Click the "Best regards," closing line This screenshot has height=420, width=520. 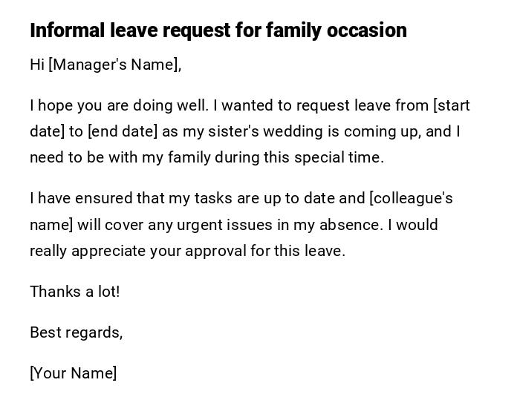[76, 332]
